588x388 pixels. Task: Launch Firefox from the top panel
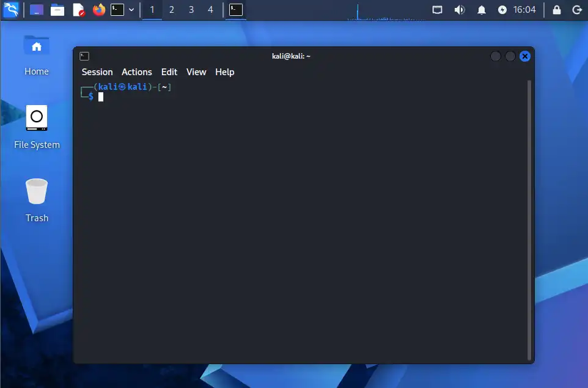(98, 10)
